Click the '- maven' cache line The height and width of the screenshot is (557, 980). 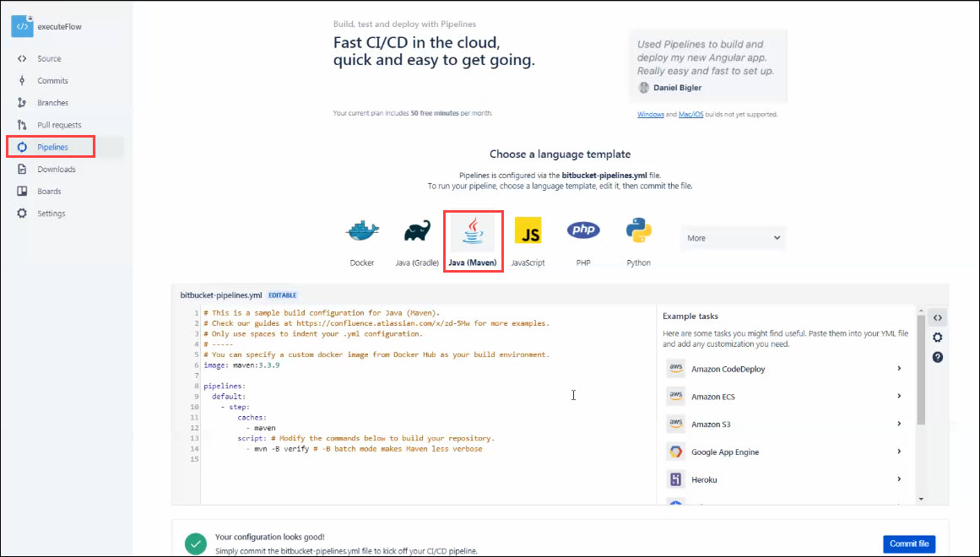click(261, 428)
